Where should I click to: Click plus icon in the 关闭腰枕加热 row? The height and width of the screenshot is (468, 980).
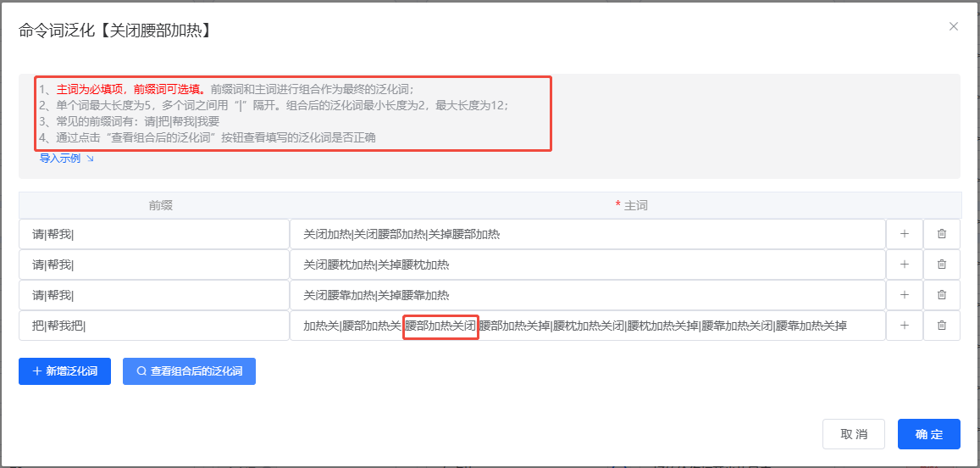click(904, 265)
